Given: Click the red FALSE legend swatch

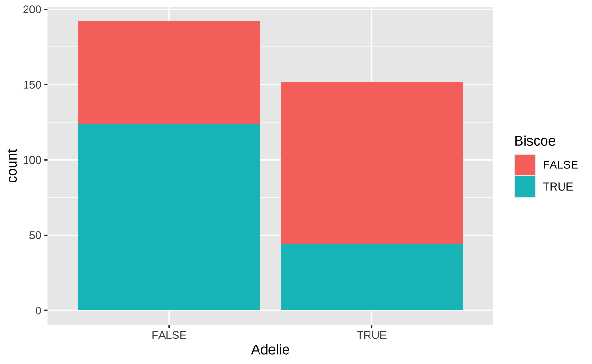Looking at the screenshot, I should [525, 165].
